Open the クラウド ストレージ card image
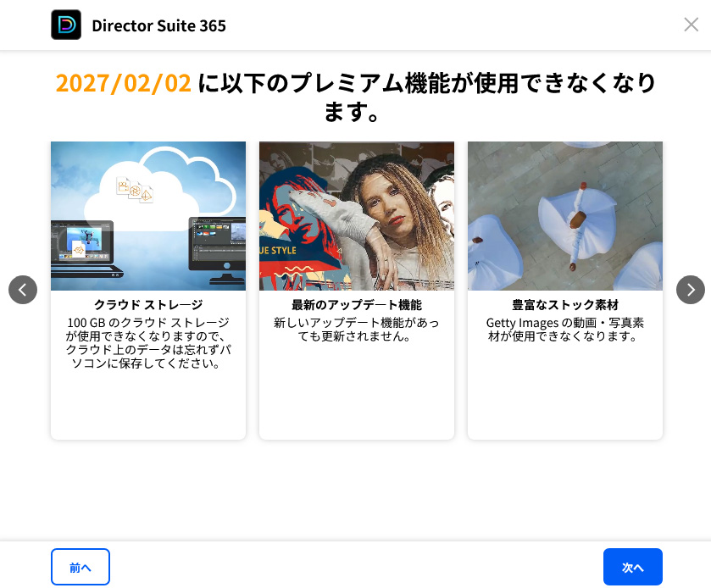This screenshot has height=588, width=711. pyautogui.click(x=148, y=215)
